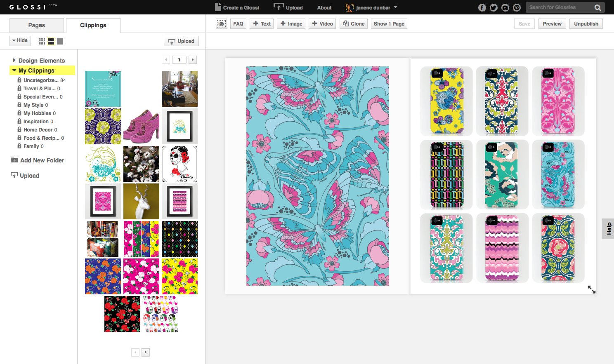This screenshot has width=614, height=364.
Task: Switch to single large thumbnail view
Action: [60, 41]
